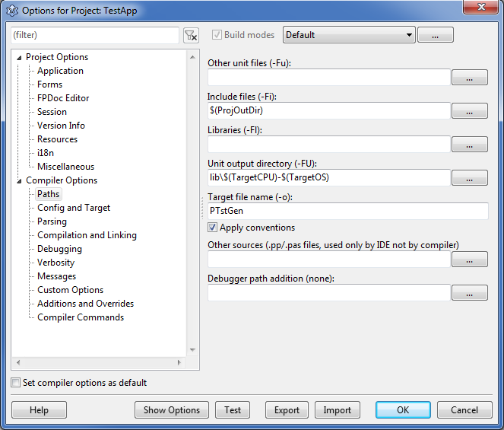Screen dimensions: 504x430
Task: Confirm with the OK button
Action: tap(403, 409)
